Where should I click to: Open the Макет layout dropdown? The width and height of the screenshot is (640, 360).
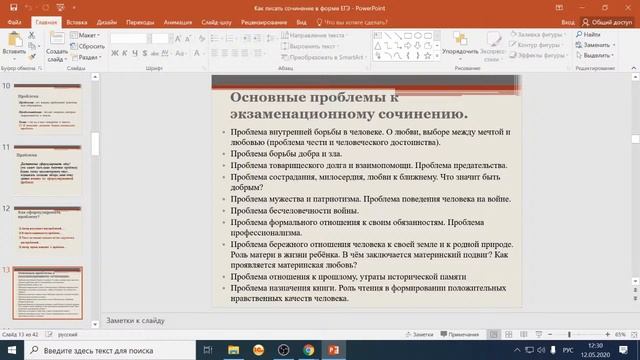point(86,36)
